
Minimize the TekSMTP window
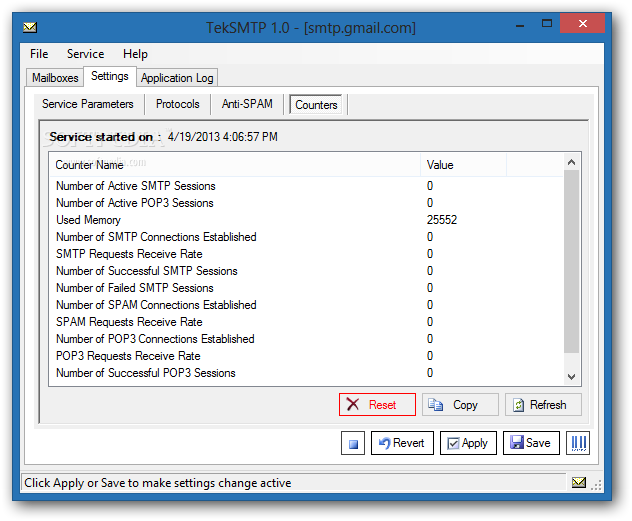520,25
